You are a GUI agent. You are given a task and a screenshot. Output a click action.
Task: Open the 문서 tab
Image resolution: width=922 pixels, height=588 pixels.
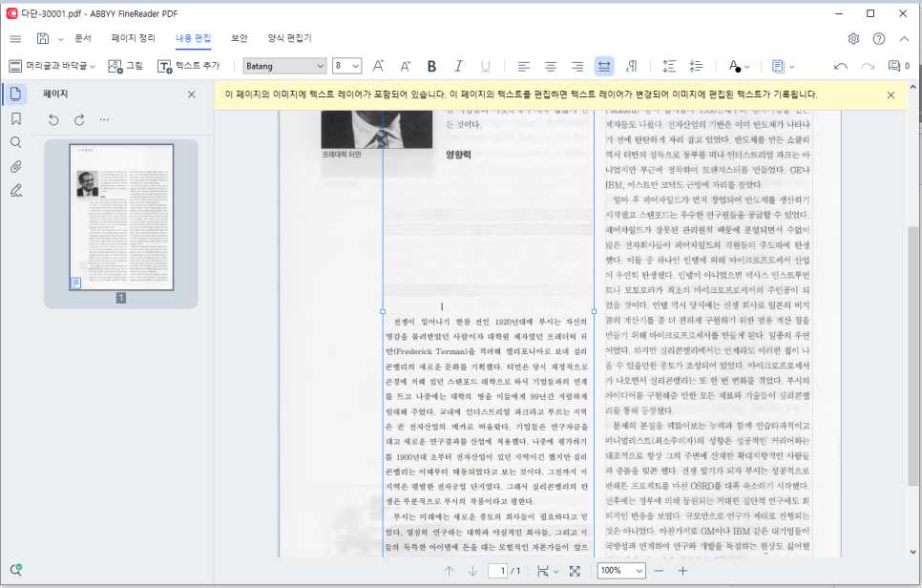click(83, 38)
